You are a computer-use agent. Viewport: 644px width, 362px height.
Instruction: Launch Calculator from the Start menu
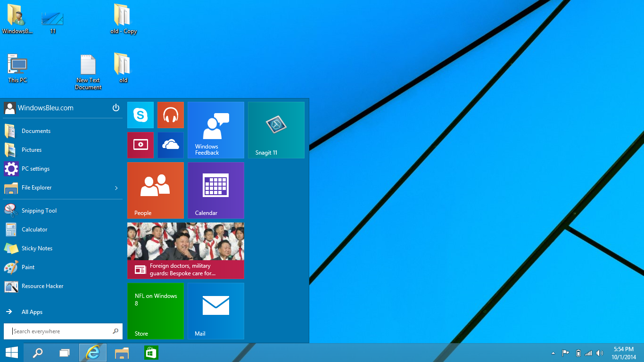coord(63,230)
